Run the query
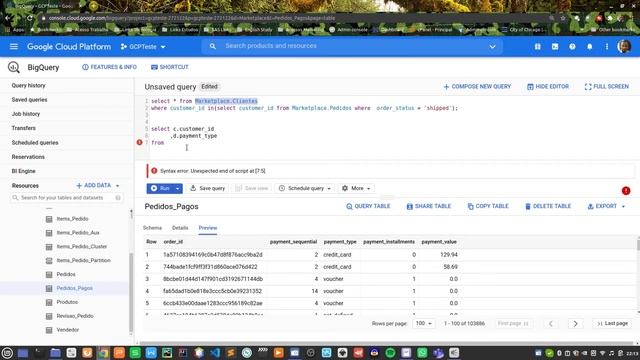 160,188
